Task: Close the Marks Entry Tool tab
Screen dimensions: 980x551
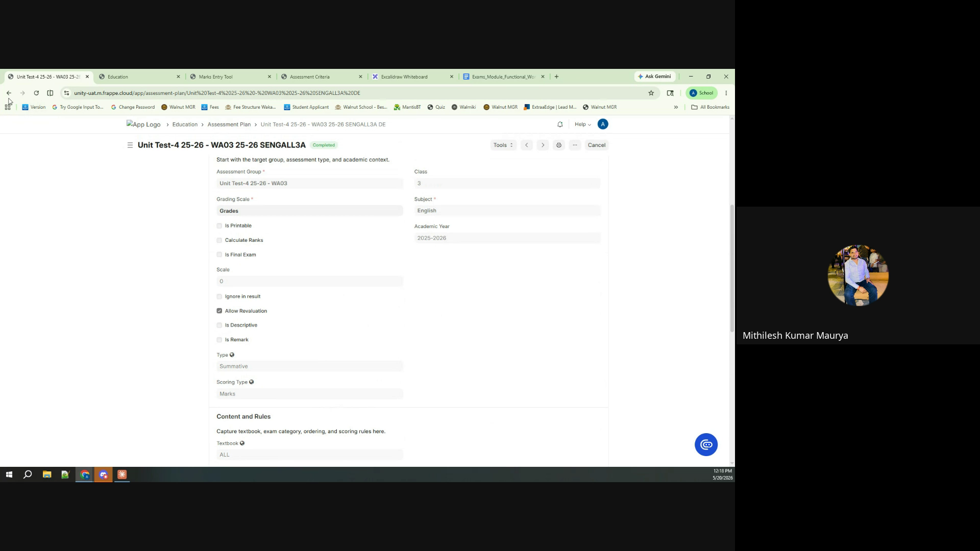Action: click(269, 77)
